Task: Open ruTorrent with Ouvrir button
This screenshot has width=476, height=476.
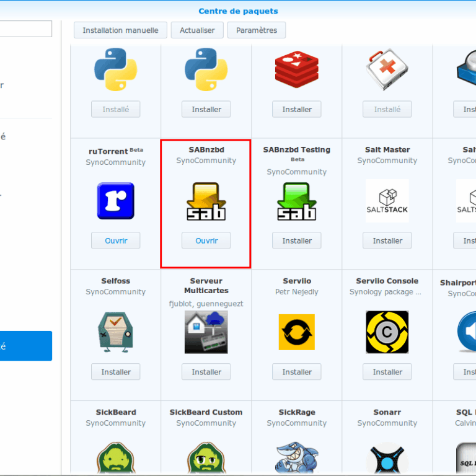Action: [116, 240]
